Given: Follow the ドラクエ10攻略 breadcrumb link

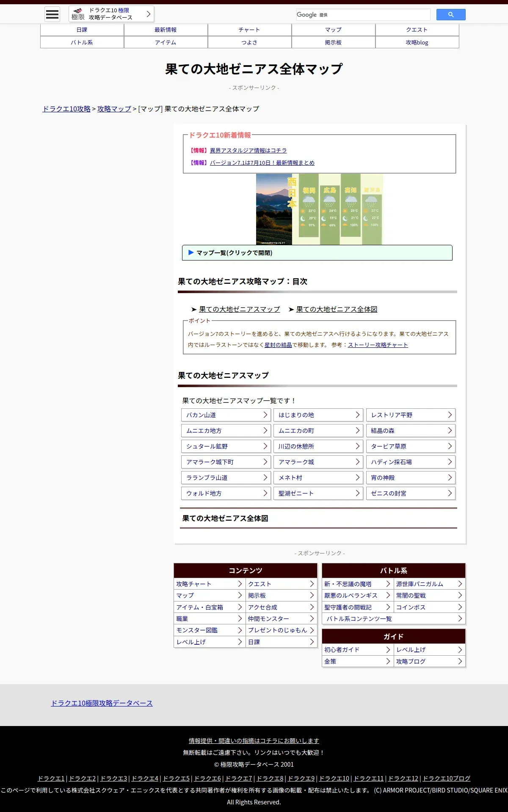Looking at the screenshot, I should 66,109.
